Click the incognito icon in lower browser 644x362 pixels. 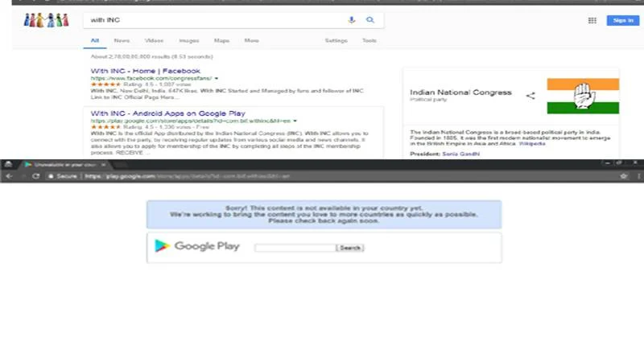pyautogui.click(x=8, y=164)
